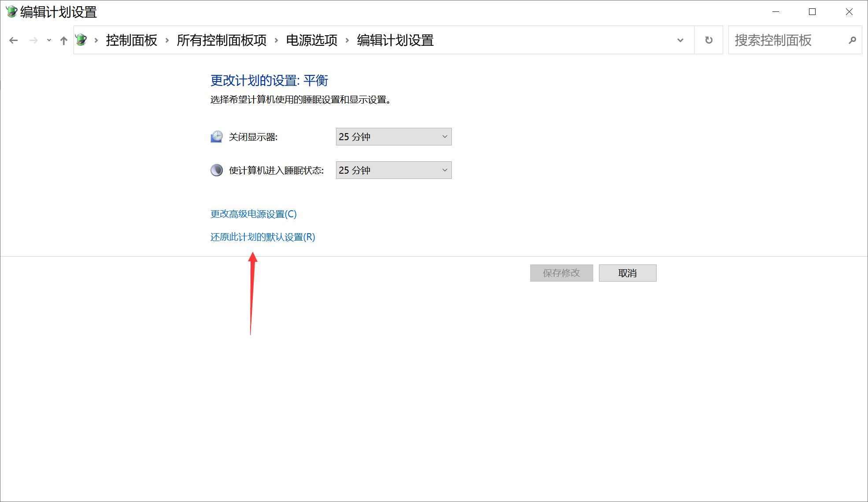The image size is (868, 502).
Task: Select 编辑计划设置 breadcrumb
Action: 395,40
